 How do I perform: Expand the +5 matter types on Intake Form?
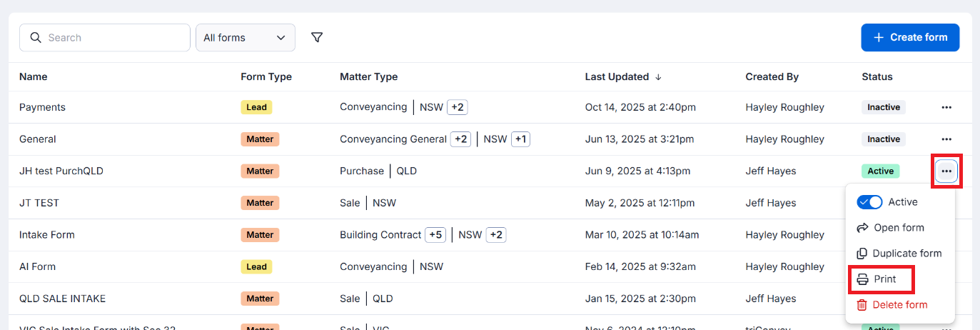pos(435,235)
